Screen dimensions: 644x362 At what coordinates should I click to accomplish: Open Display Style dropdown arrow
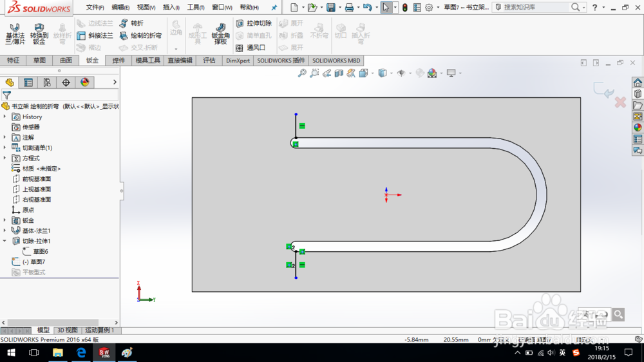click(x=392, y=73)
